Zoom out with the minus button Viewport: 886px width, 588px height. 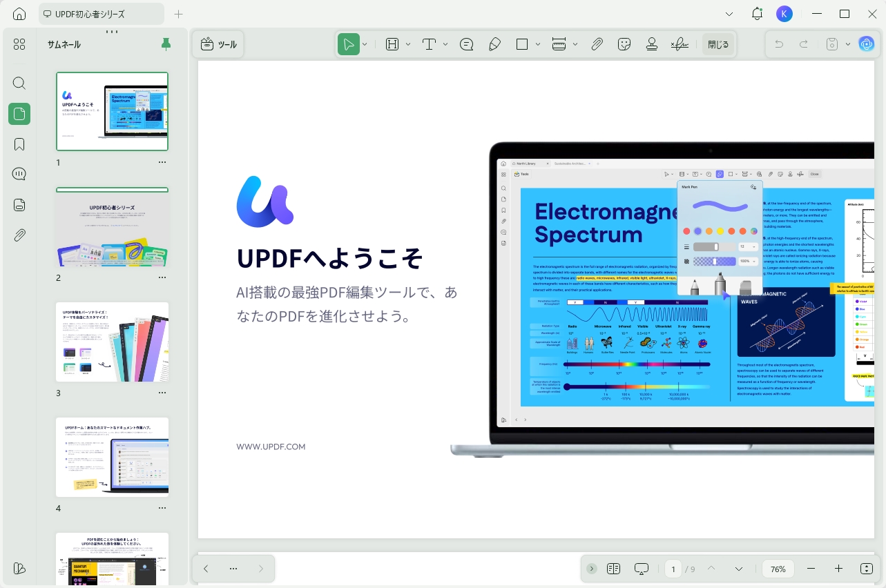[811, 569]
